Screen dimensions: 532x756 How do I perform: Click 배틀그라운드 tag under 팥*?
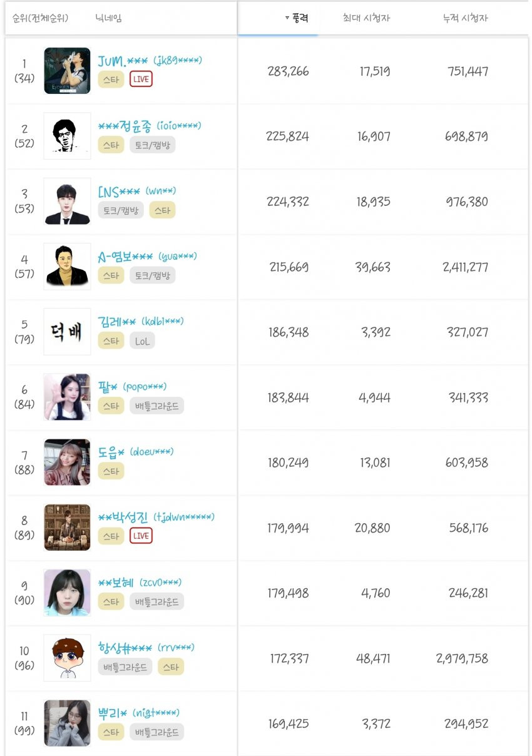point(156,406)
